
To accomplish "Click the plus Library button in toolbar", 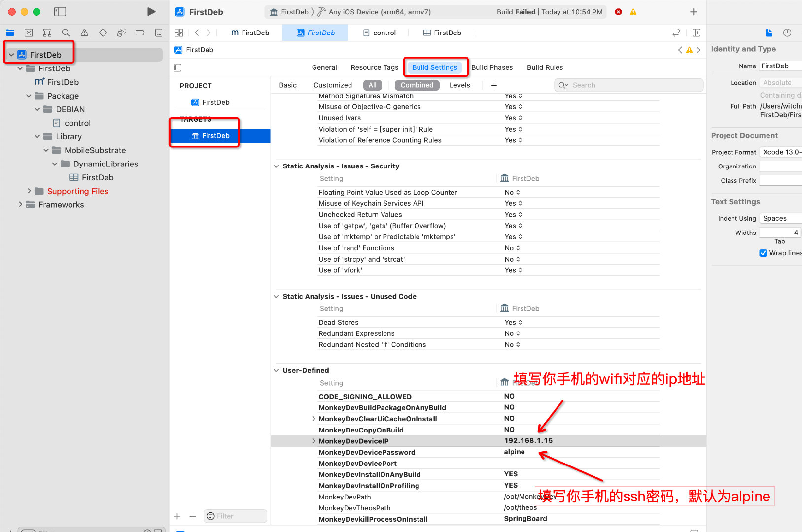I will click(x=694, y=12).
